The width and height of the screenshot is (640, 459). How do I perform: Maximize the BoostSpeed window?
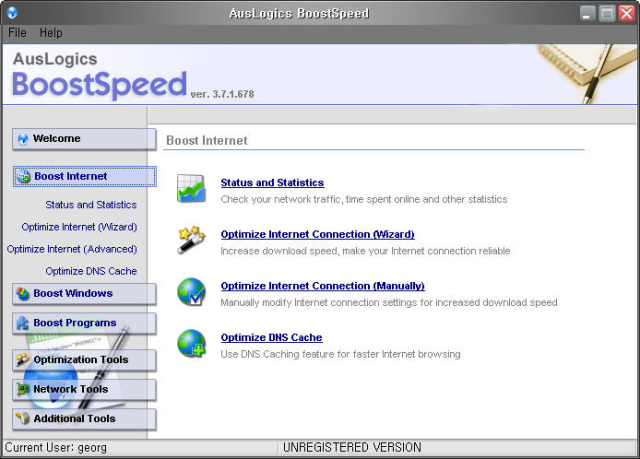coord(607,13)
